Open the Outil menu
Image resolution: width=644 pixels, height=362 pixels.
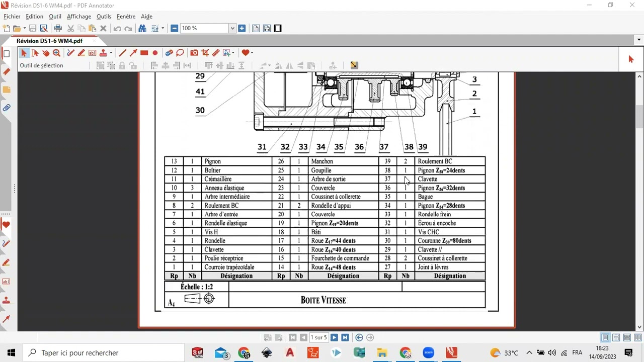coord(55,17)
